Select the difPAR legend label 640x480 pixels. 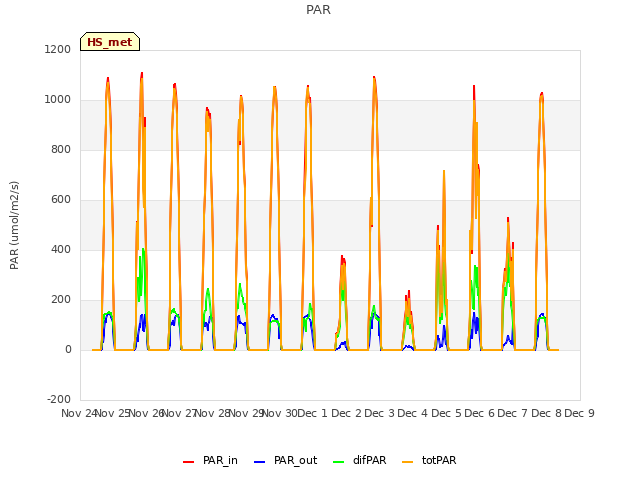tap(369, 460)
